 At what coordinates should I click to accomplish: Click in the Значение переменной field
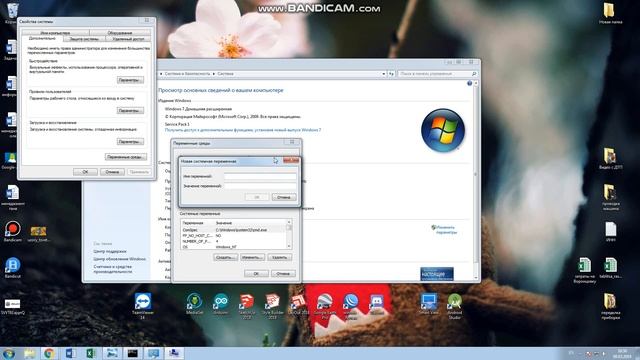[x=260, y=186]
